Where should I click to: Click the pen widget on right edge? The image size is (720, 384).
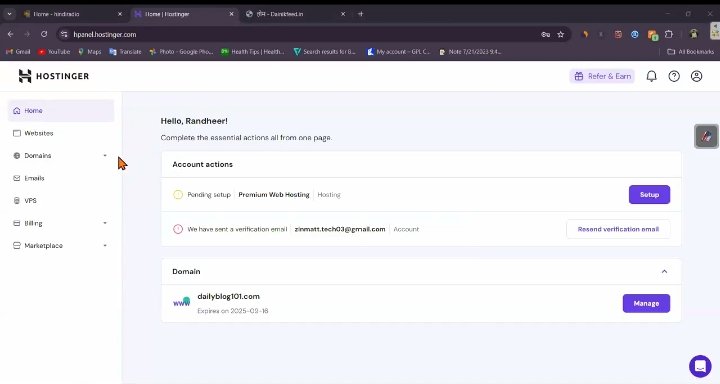pyautogui.click(x=706, y=136)
